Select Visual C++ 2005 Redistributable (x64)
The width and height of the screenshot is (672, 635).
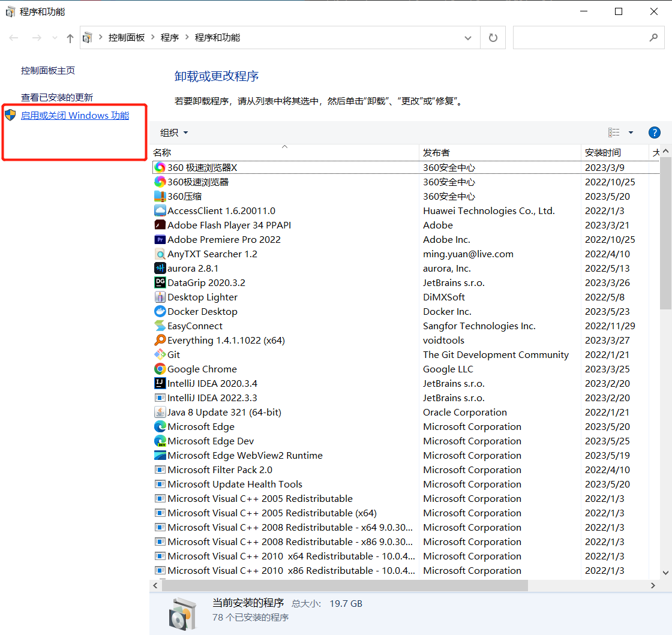406,513
